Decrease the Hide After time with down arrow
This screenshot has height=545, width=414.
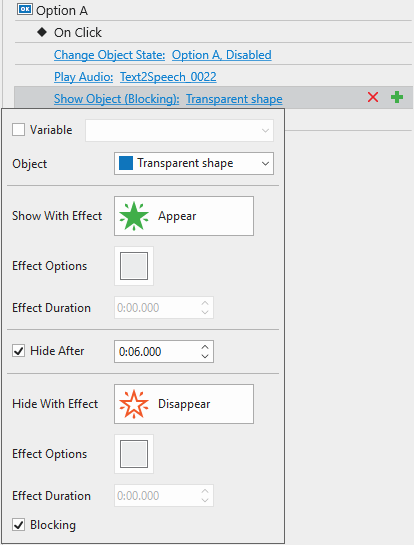pos(205,356)
